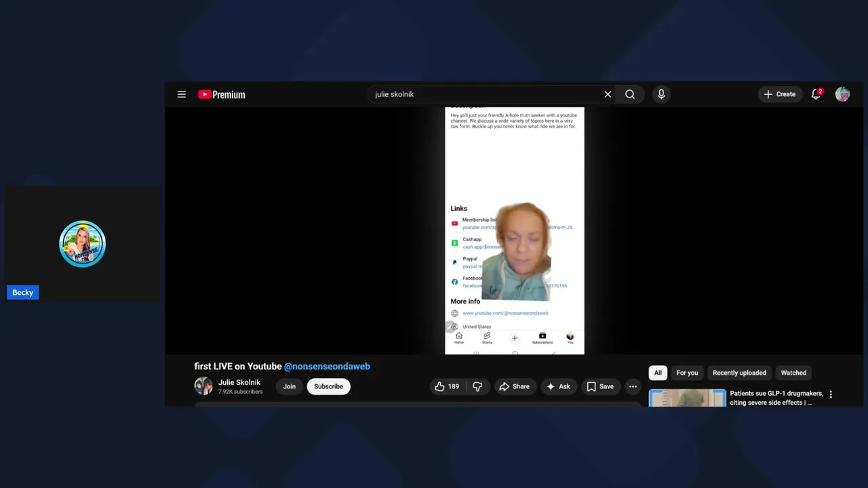Subscribe to Julie Skolnik

tap(328, 386)
